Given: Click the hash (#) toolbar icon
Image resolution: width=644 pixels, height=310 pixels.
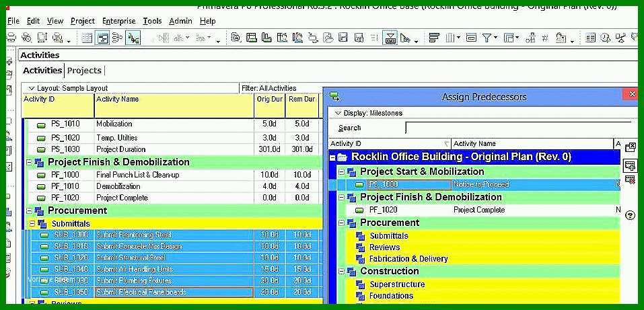Looking at the screenshot, I should point(545,38).
